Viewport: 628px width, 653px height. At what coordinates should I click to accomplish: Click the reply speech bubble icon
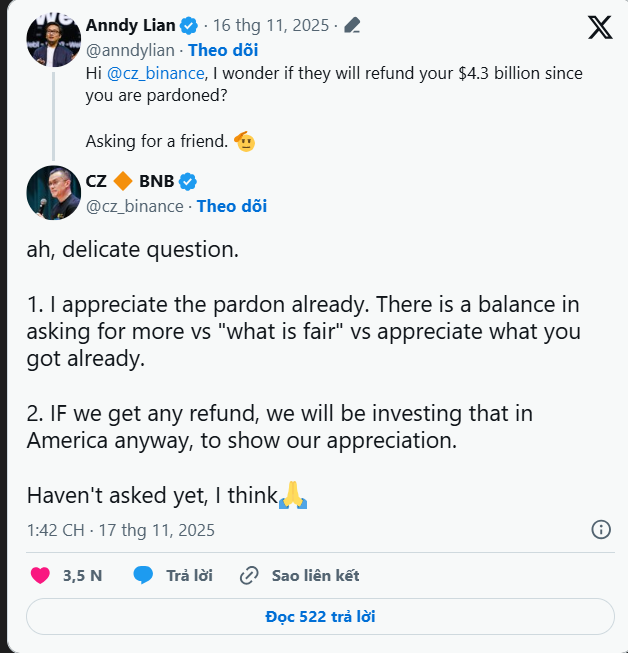tap(144, 575)
